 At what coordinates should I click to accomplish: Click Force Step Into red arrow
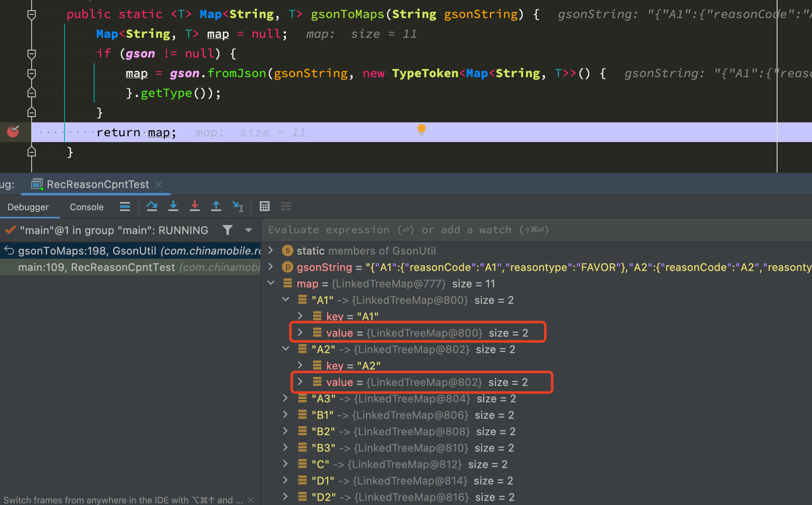coord(195,206)
